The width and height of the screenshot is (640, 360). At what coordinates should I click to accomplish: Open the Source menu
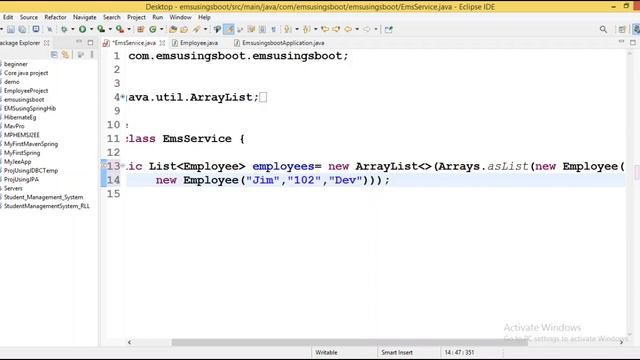tap(29, 18)
